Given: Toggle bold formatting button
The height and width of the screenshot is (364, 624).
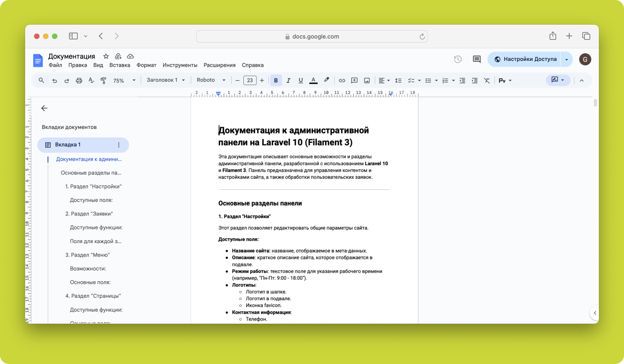Looking at the screenshot, I should (x=276, y=81).
